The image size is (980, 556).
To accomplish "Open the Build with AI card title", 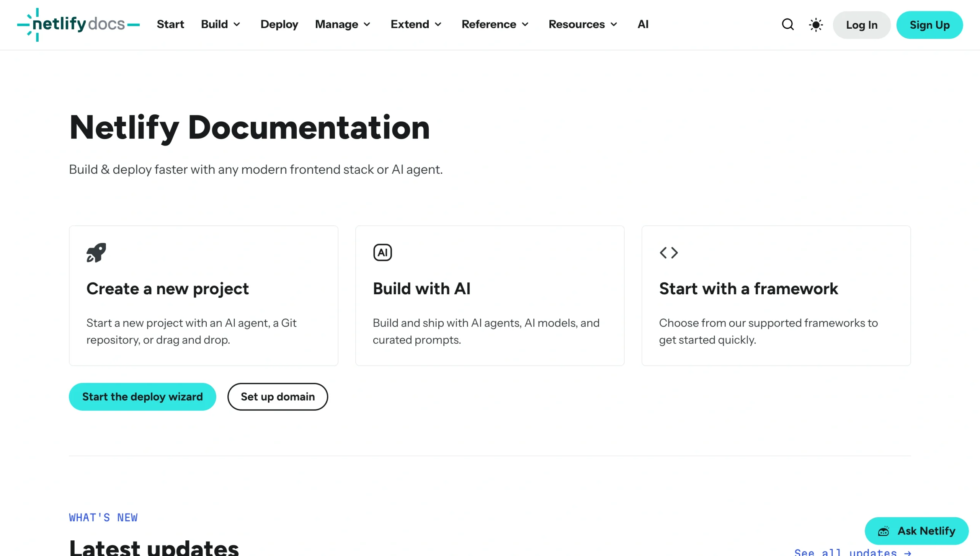I will (x=421, y=289).
